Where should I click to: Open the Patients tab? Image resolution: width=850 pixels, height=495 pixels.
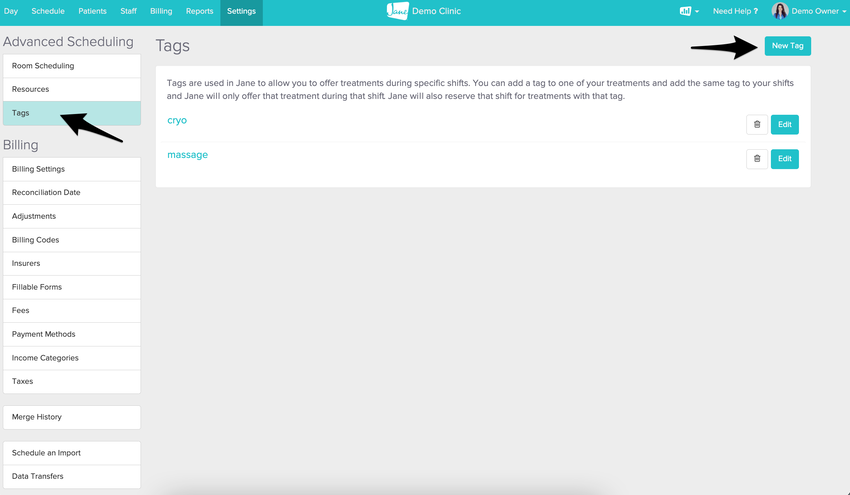pyautogui.click(x=92, y=11)
